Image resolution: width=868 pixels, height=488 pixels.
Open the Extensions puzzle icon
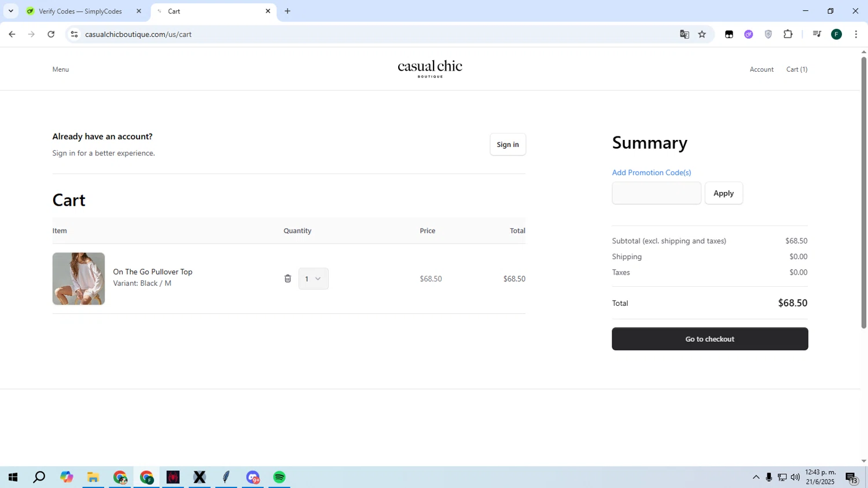[788, 34]
